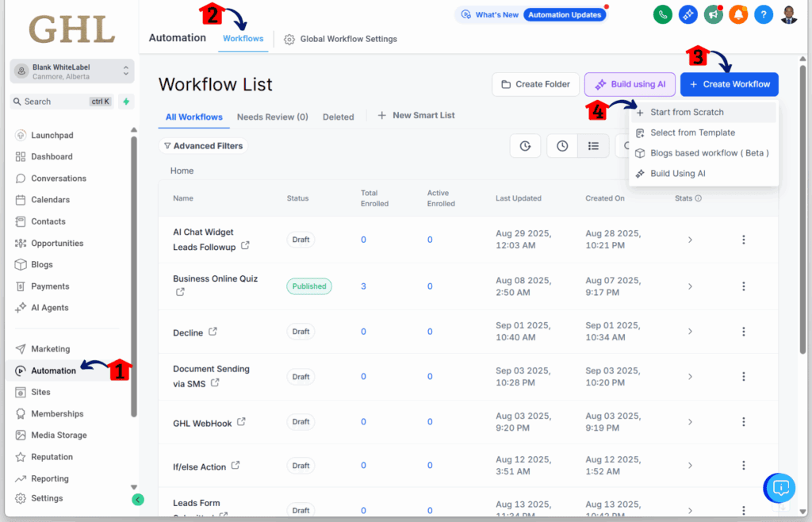Click the purple Build using AI button
The width and height of the screenshot is (812, 522).
tap(630, 84)
